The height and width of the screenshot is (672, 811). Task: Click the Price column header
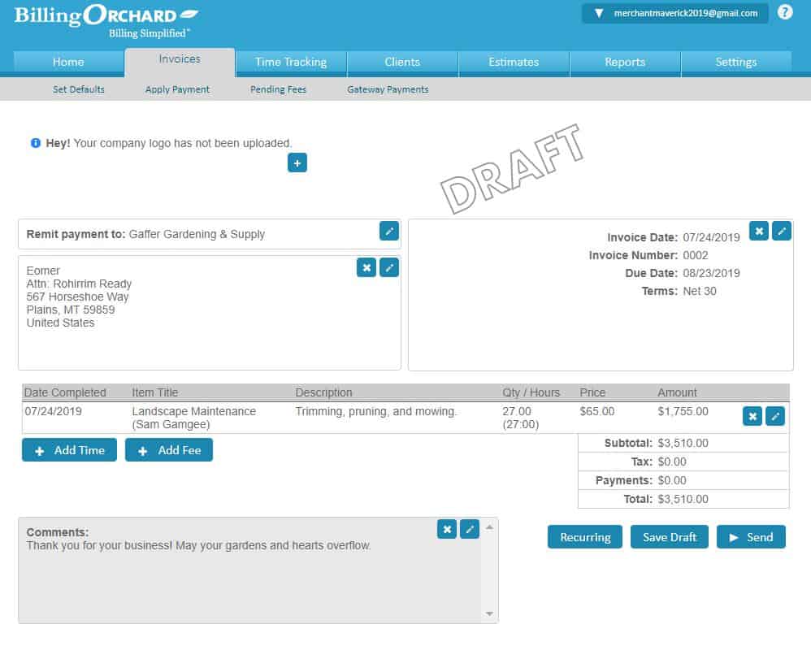592,392
